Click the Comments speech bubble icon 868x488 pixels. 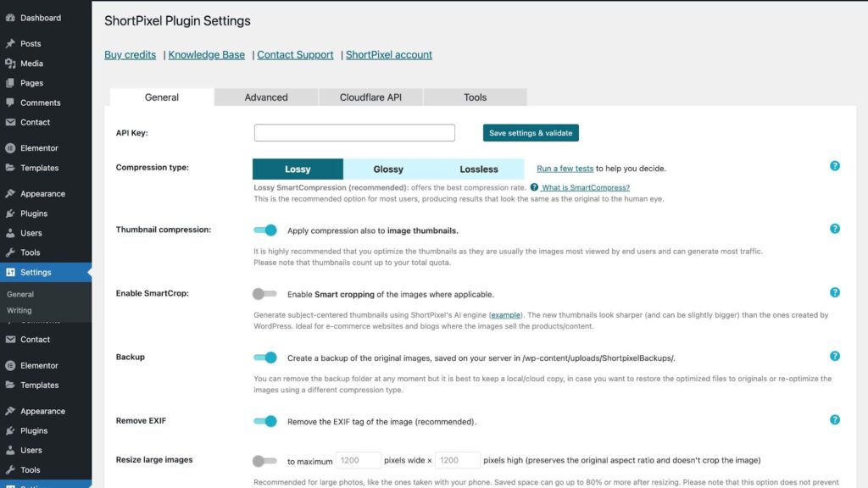10,103
